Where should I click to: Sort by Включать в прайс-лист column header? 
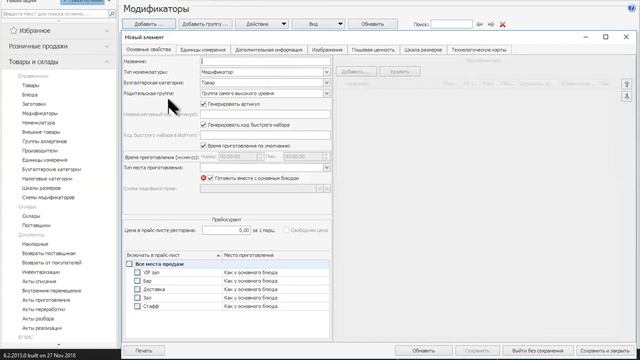point(173,255)
